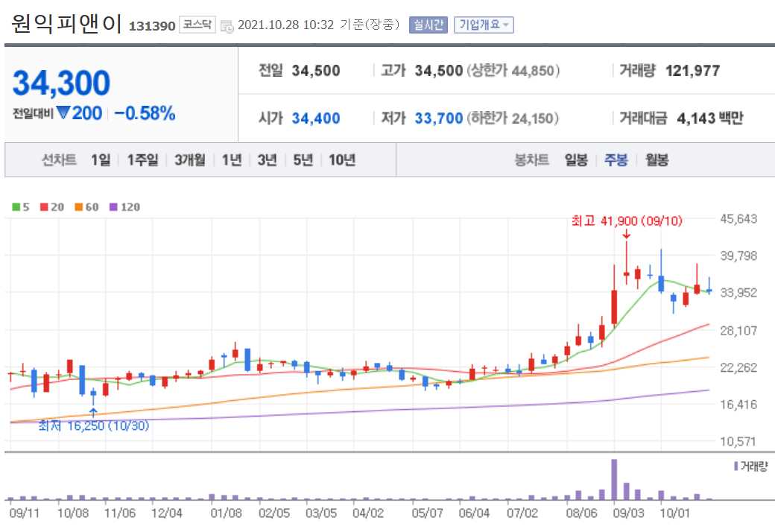Click the 전일 value 34,500
The width and height of the screenshot is (775, 532).
click(316, 71)
